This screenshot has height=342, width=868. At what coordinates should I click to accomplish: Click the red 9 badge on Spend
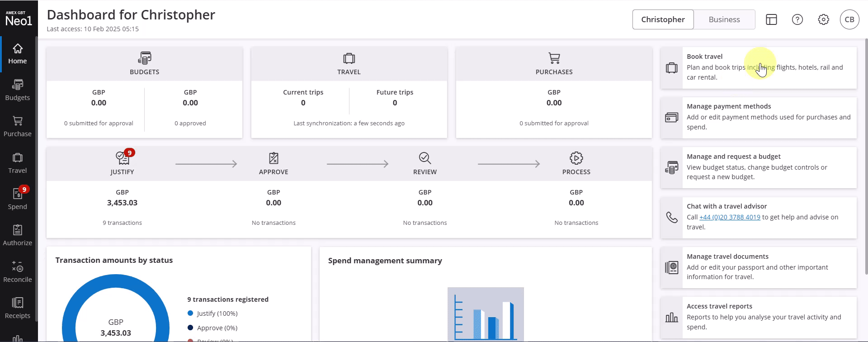[x=24, y=189]
